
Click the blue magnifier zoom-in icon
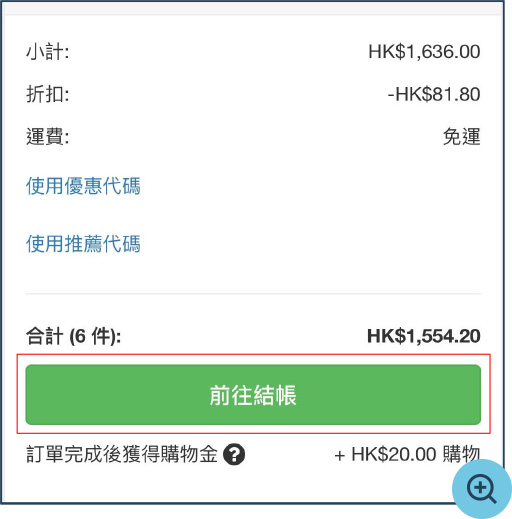tap(482, 488)
